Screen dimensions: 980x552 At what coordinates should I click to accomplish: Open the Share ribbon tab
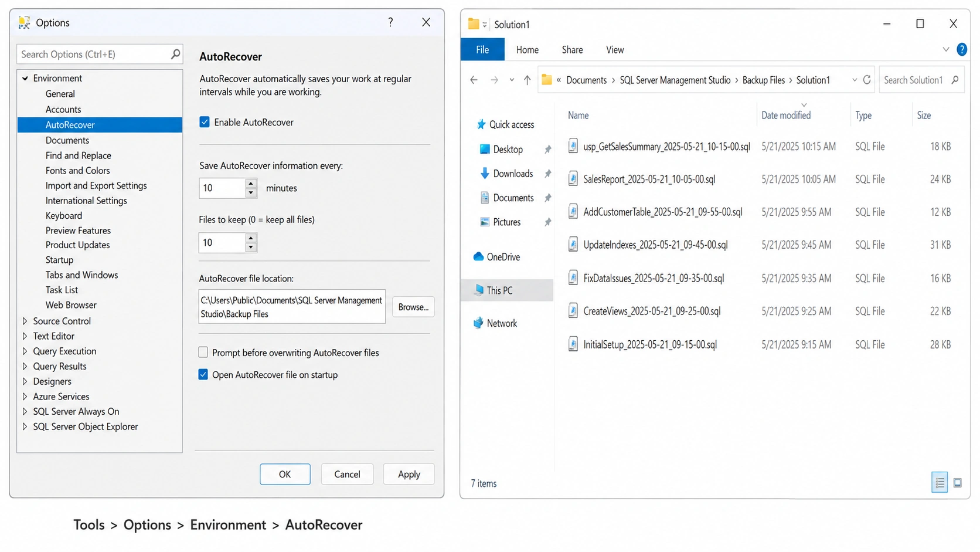coord(572,50)
